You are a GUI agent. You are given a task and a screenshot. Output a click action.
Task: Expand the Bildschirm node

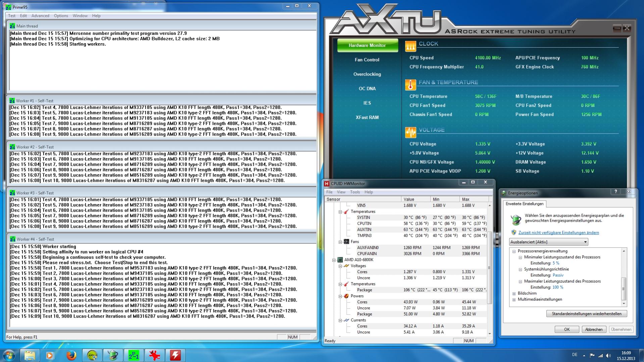tap(514, 294)
